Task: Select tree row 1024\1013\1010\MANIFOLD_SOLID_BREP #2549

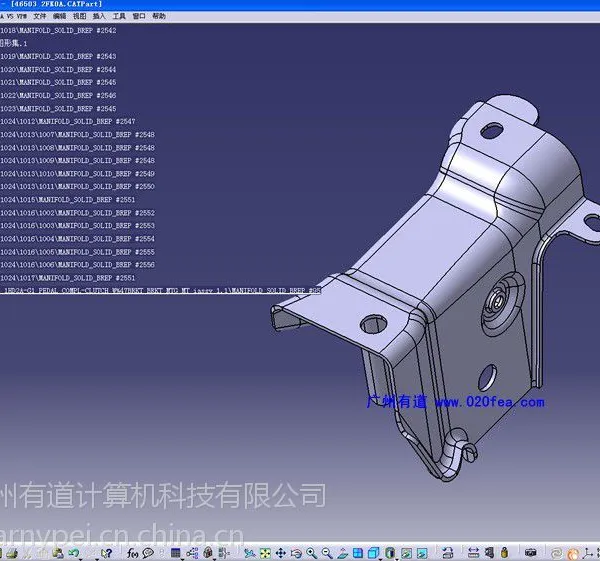Action: click(x=78, y=174)
